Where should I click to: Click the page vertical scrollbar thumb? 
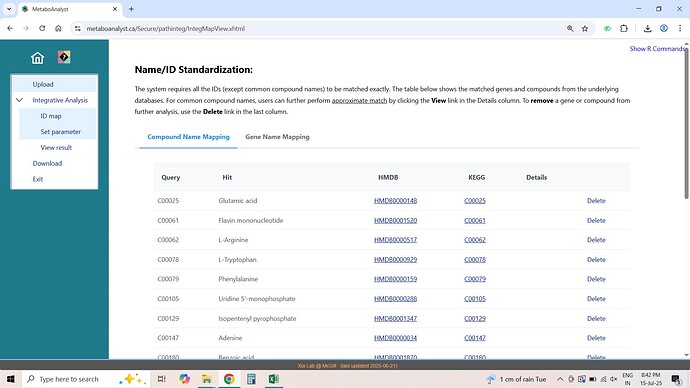[x=686, y=123]
